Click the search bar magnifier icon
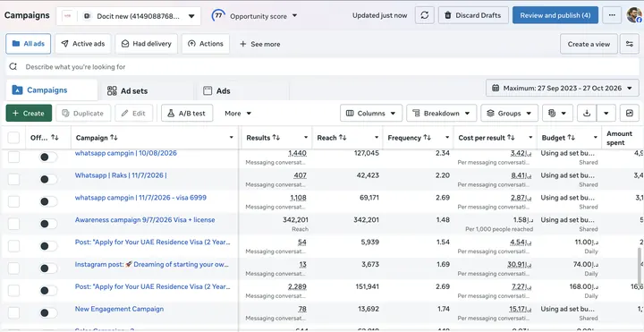The image size is (644, 332). [x=13, y=66]
